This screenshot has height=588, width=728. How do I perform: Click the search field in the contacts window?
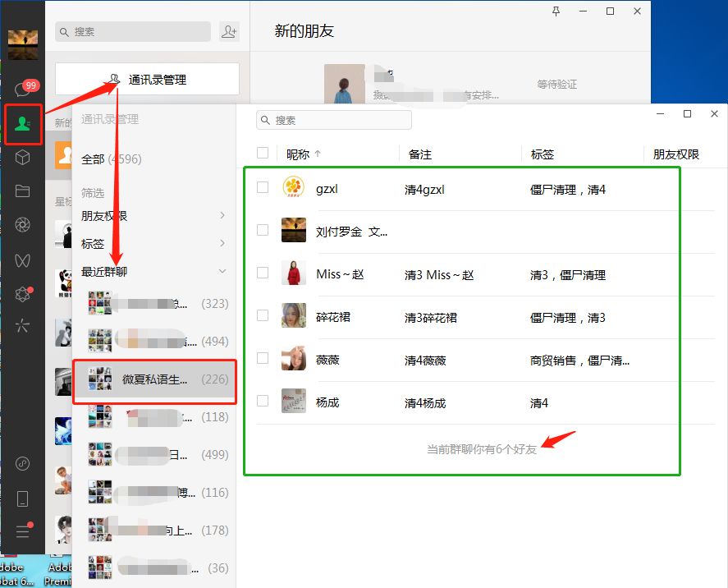[333, 119]
